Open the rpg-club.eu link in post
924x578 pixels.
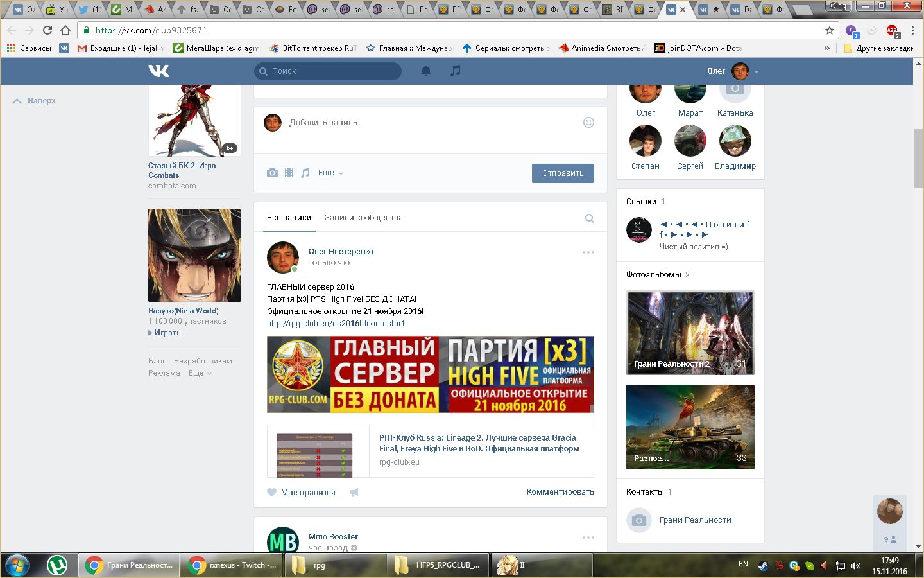point(336,324)
